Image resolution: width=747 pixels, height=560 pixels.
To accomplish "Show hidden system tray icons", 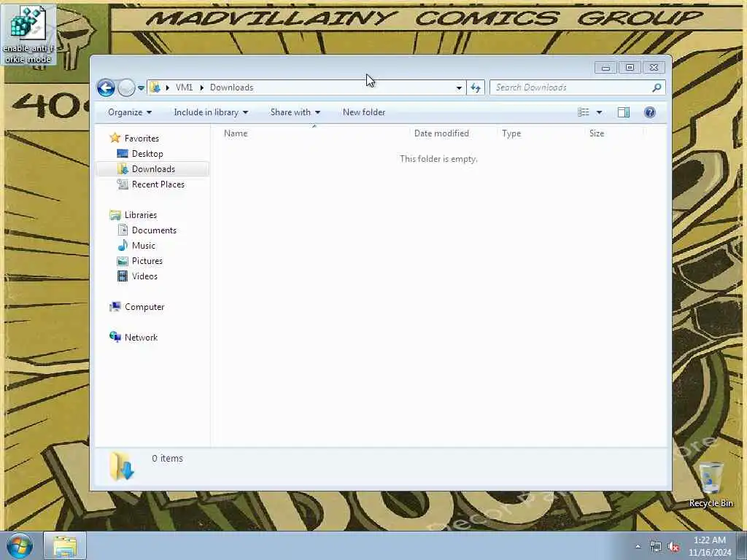I will 638,546.
